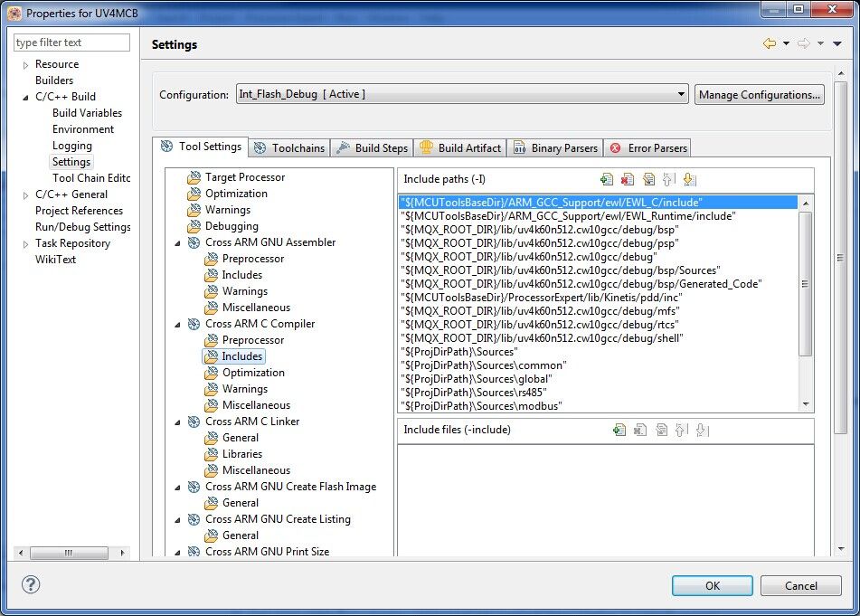
Task: Open Libraries under Cross ARM C Linker
Action: click(x=241, y=454)
